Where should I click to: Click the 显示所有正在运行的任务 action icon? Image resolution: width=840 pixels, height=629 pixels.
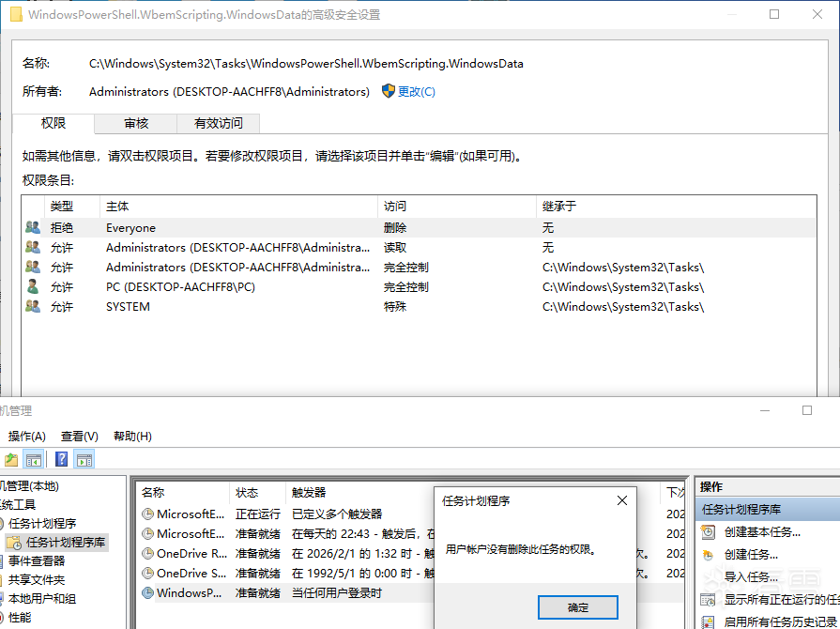click(709, 600)
